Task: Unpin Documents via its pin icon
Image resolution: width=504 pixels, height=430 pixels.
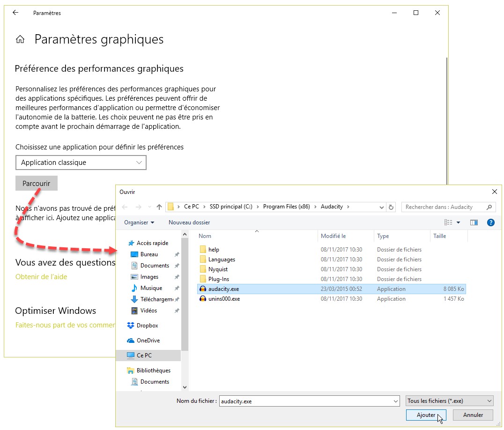Action: click(177, 266)
